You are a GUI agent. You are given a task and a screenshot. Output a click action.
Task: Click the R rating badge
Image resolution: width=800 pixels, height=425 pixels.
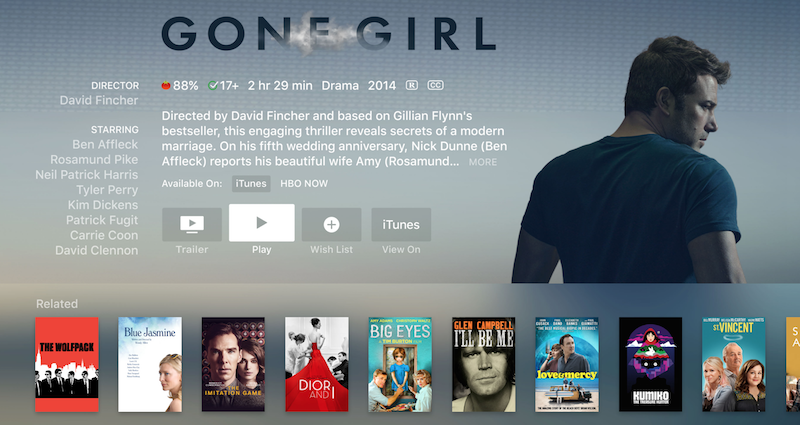[412, 85]
